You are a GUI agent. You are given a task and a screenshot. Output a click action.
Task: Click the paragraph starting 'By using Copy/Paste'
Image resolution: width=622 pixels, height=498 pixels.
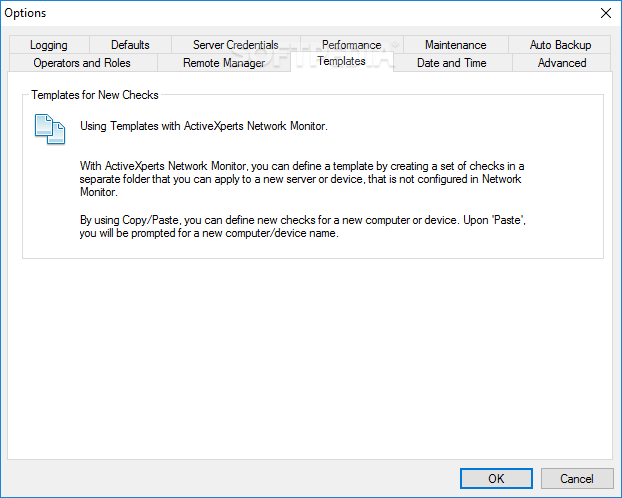tap(303, 227)
